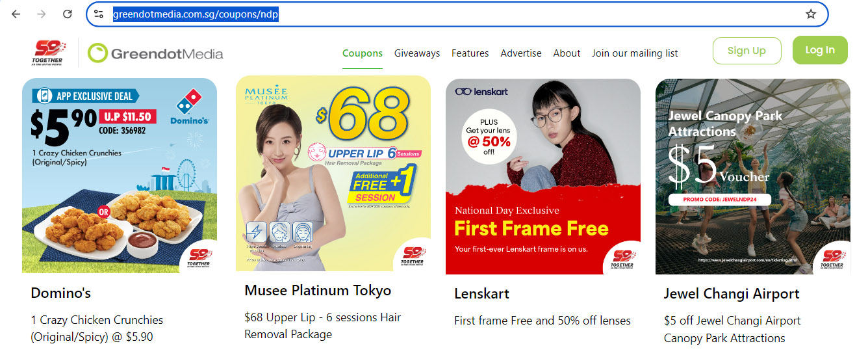Viewport: 868px width, 359px height.
Task: Click the Greendot Media logo
Action: [x=155, y=53]
